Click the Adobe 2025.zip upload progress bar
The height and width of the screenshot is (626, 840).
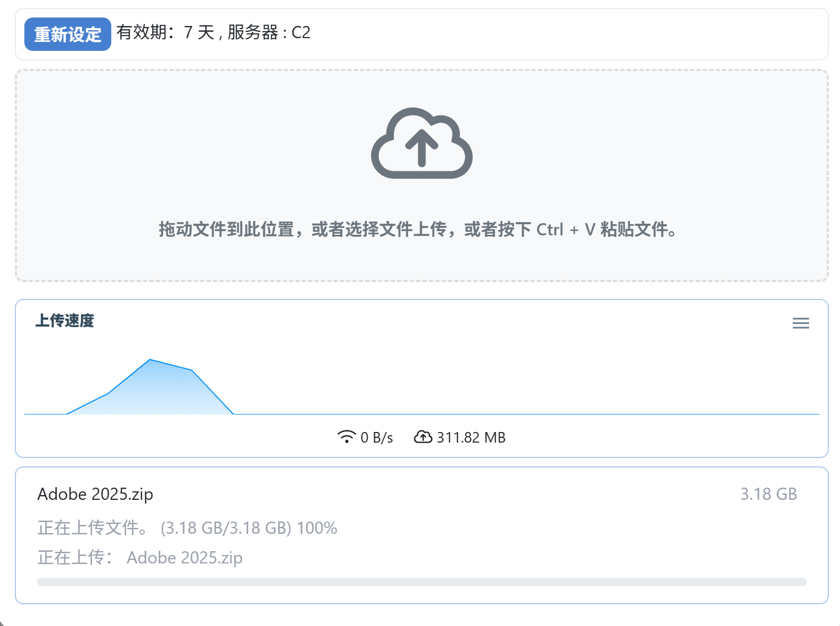click(x=422, y=582)
